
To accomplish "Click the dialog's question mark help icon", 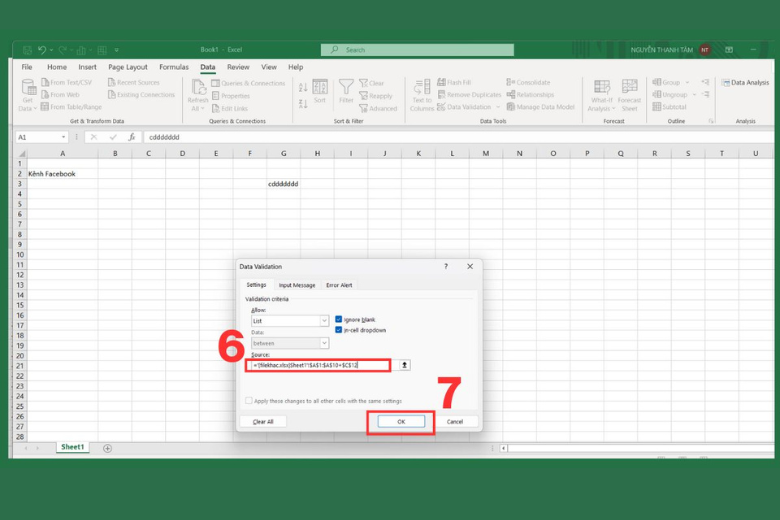I will 446,267.
